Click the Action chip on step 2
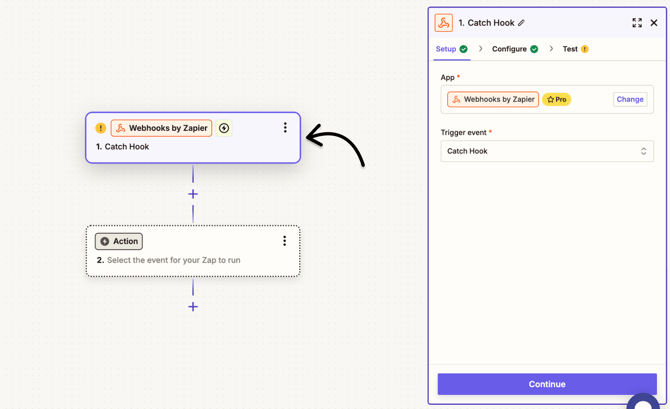Viewport: 670px width, 409px height. pos(119,241)
